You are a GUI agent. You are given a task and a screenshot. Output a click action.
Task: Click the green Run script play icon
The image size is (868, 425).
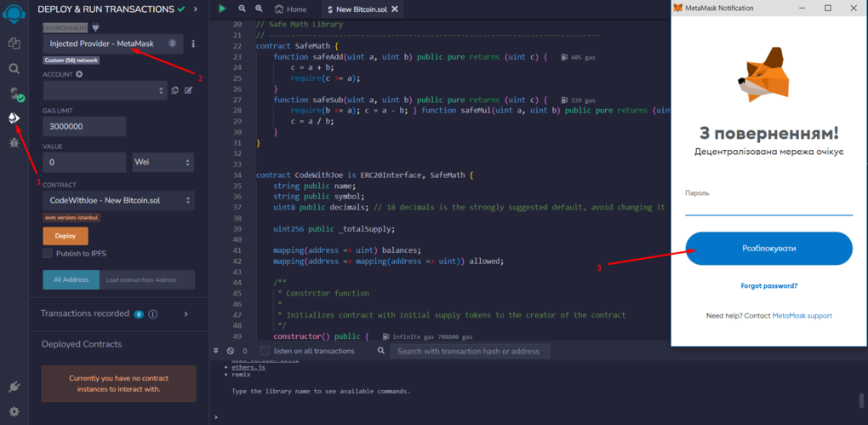click(x=222, y=9)
